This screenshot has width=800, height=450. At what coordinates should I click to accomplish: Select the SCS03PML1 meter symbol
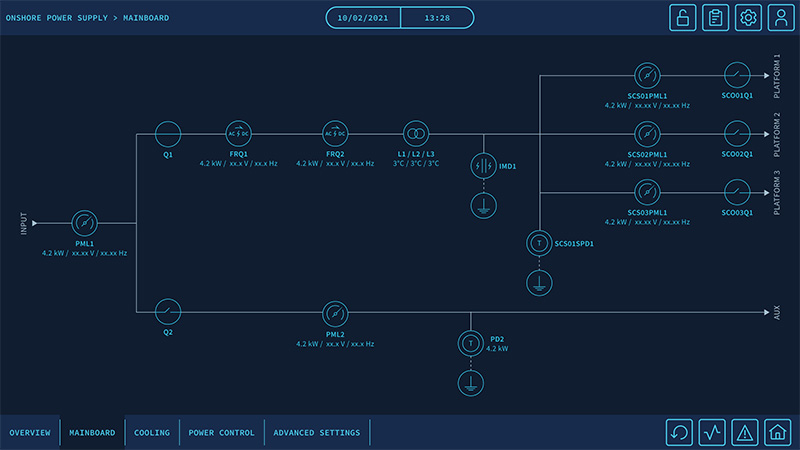[x=647, y=192]
